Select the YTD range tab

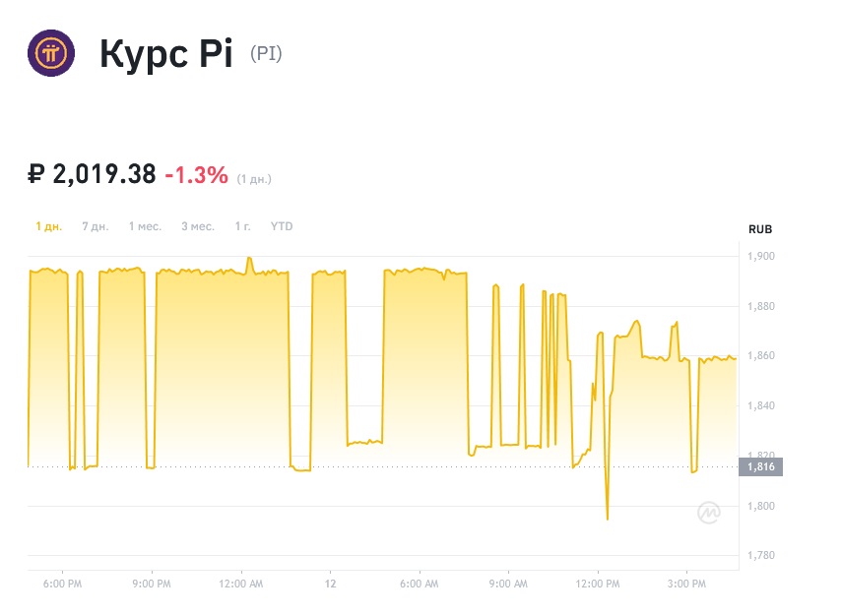pyautogui.click(x=282, y=226)
